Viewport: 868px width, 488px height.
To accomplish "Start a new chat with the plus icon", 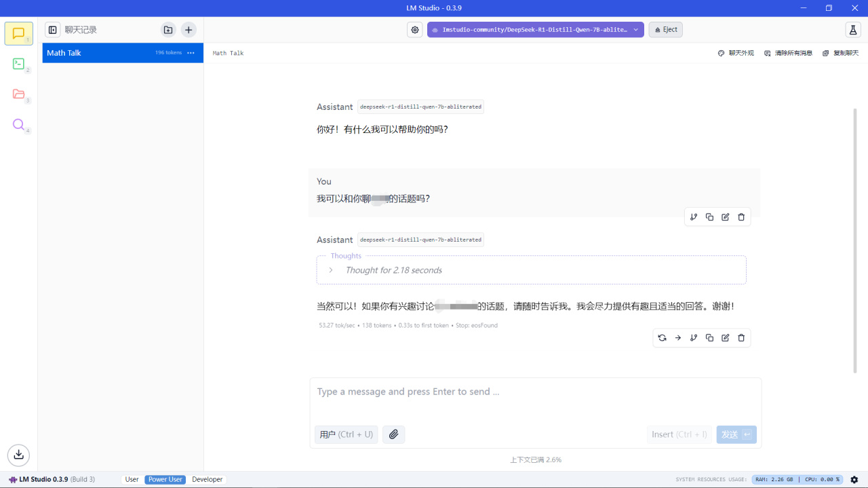I will click(189, 30).
